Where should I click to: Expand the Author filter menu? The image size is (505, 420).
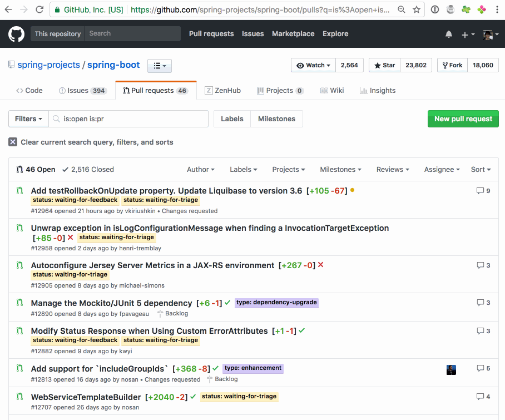pos(201,170)
